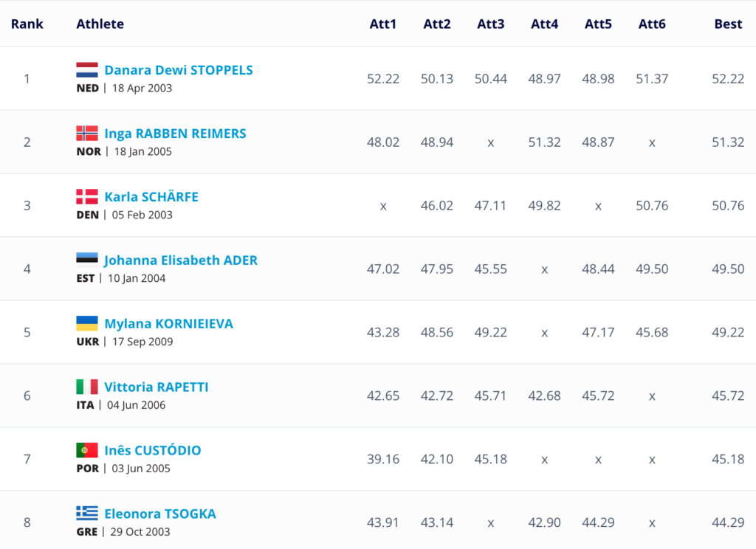
Task: Open Mylana KORNIEIEVA profile link
Action: click(x=168, y=324)
